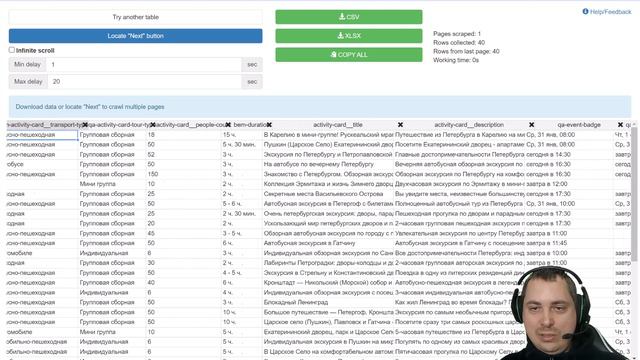Click the qa-event-badge column header
640x360 pixels.
pos(579,125)
